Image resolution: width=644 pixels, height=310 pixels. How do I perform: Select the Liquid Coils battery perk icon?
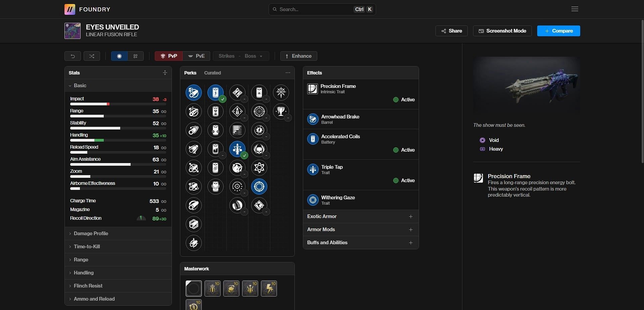coord(216,149)
